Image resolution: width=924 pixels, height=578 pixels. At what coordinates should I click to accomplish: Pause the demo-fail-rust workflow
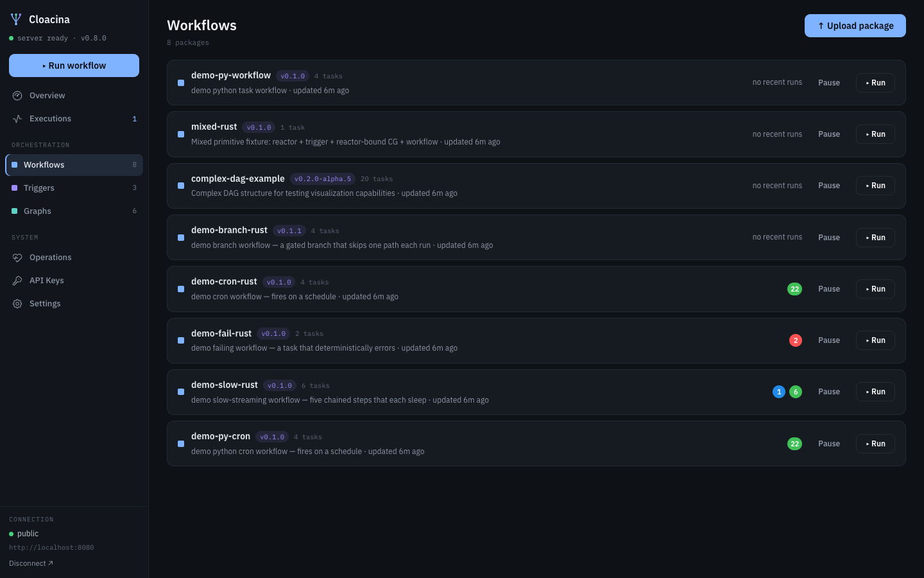(x=829, y=340)
